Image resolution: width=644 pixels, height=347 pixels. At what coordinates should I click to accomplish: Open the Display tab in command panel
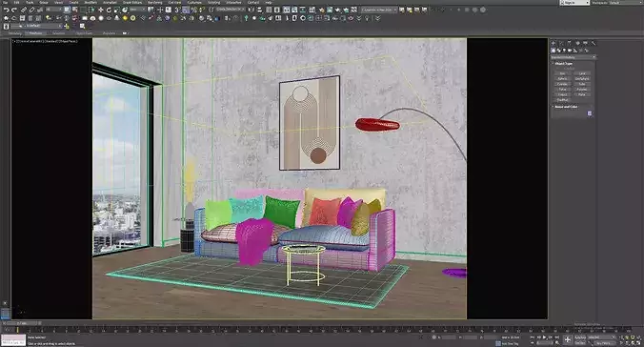pyautogui.click(x=585, y=43)
